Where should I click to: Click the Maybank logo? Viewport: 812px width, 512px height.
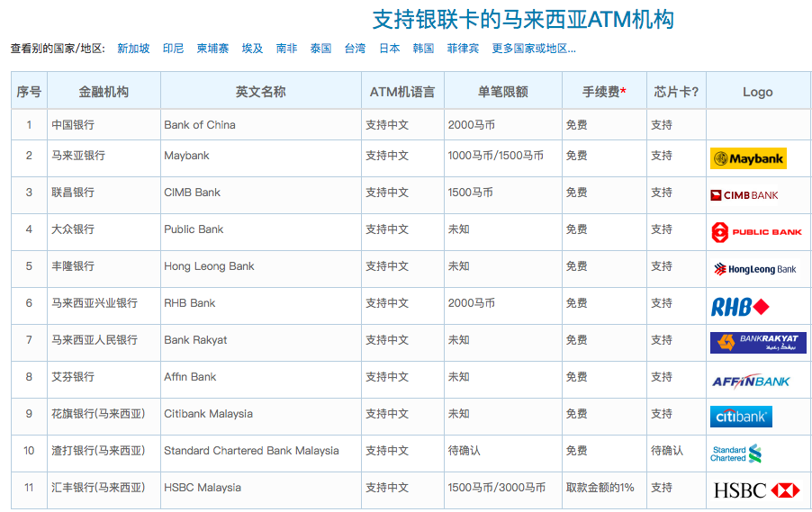(747, 158)
